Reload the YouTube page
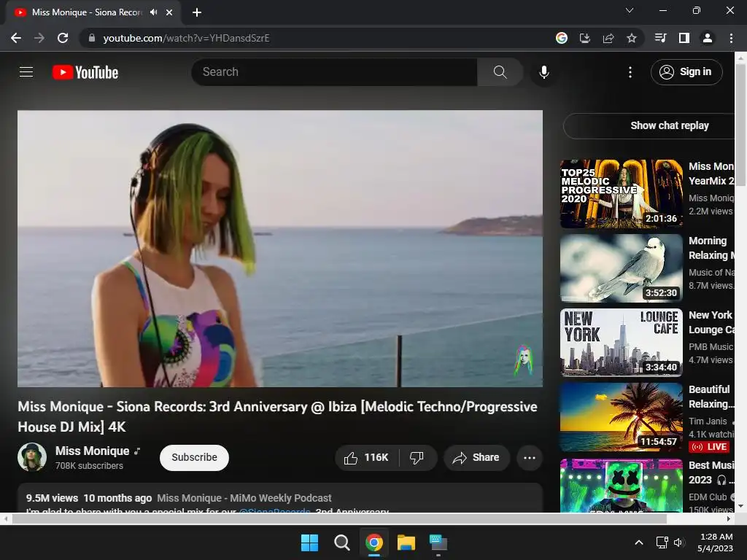This screenshot has height=560, width=747. [x=63, y=38]
